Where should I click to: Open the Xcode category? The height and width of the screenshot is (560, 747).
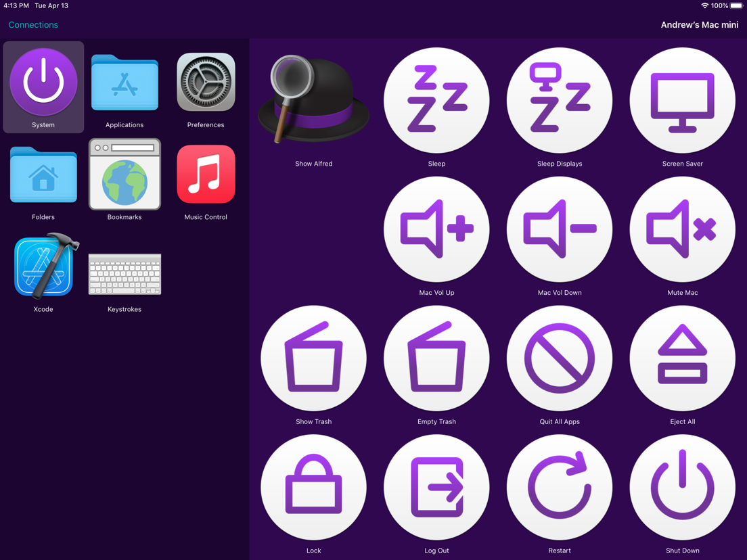[45, 266]
